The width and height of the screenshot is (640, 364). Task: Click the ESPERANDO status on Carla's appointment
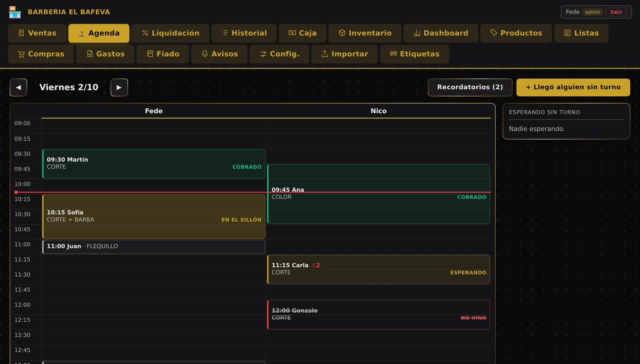[x=468, y=273]
